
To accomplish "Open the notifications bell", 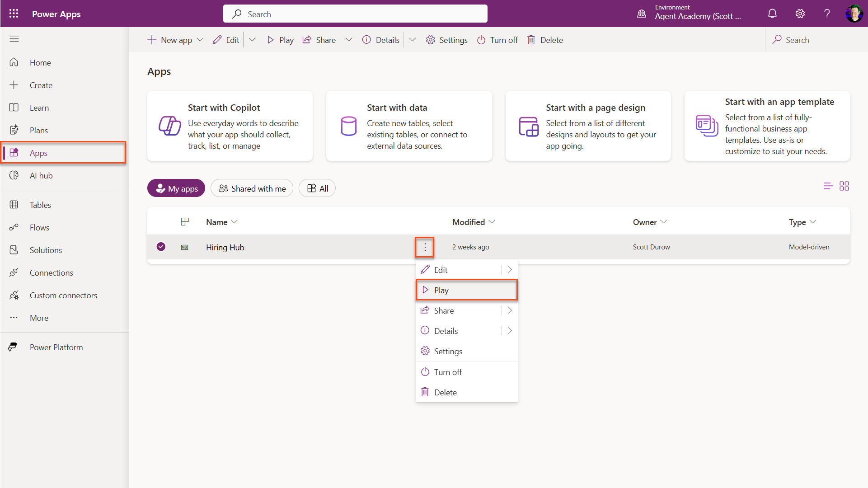I will pyautogui.click(x=772, y=14).
